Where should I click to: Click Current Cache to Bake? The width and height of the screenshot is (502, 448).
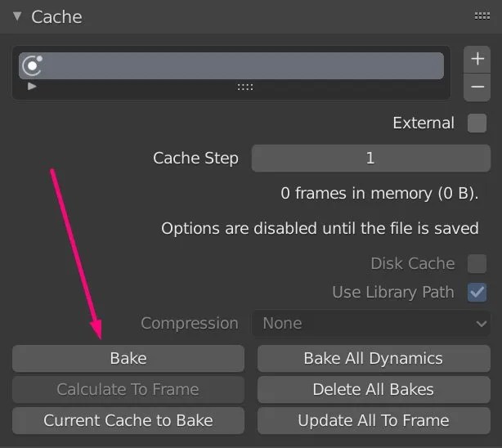(128, 421)
